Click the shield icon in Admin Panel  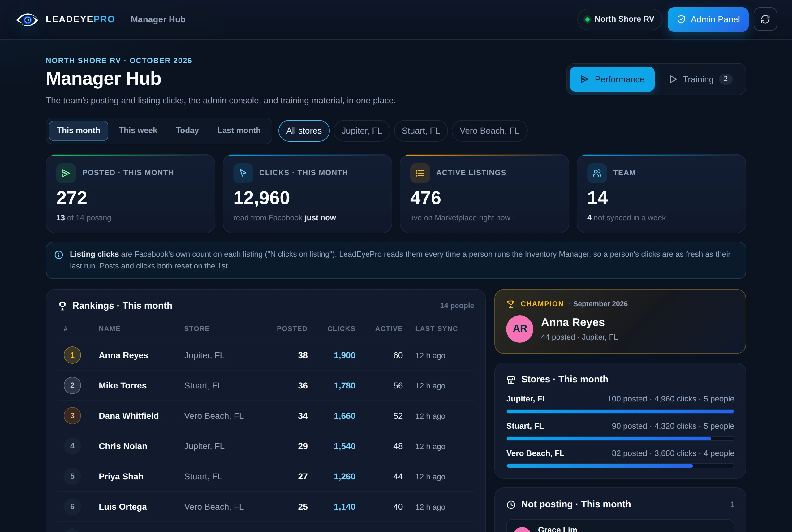[681, 19]
